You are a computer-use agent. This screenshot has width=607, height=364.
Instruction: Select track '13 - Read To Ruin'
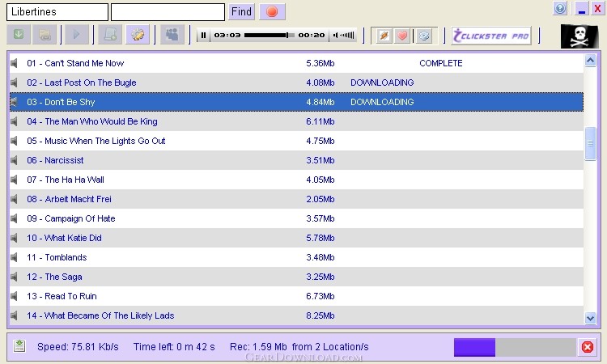tap(296, 296)
